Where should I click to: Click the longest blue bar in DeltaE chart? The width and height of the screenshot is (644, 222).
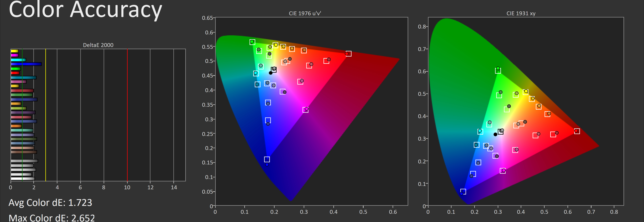tap(26, 64)
